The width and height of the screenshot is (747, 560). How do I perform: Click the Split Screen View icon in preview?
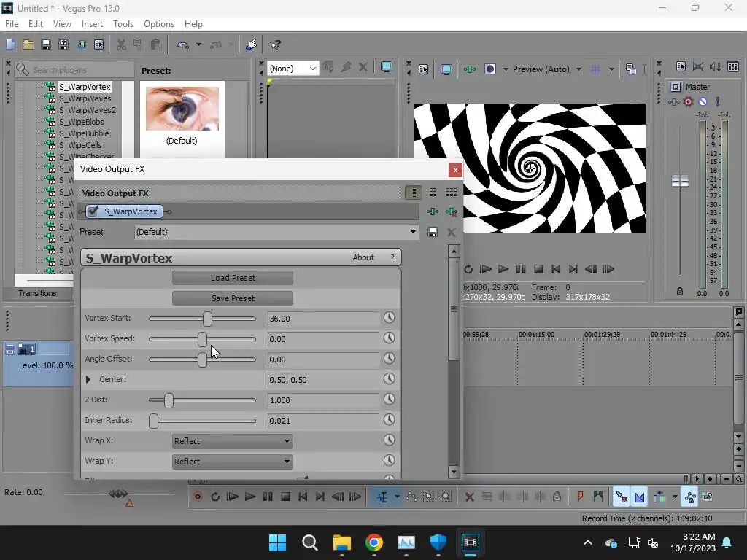click(x=489, y=69)
